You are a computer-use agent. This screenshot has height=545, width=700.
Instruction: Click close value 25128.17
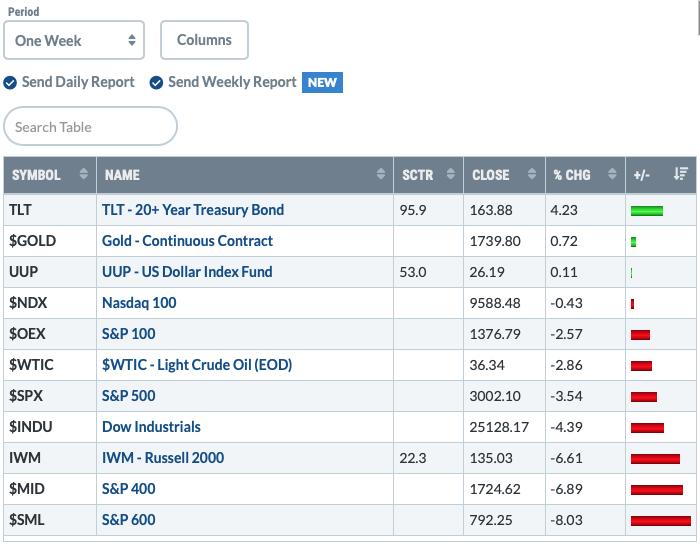coord(499,428)
